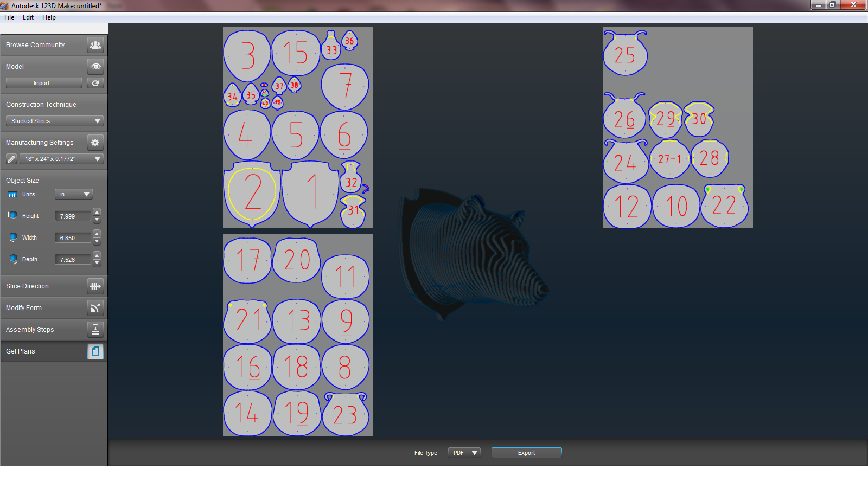Select slice number 2 on the sheet
The height and width of the screenshot is (488, 868).
[x=252, y=193]
